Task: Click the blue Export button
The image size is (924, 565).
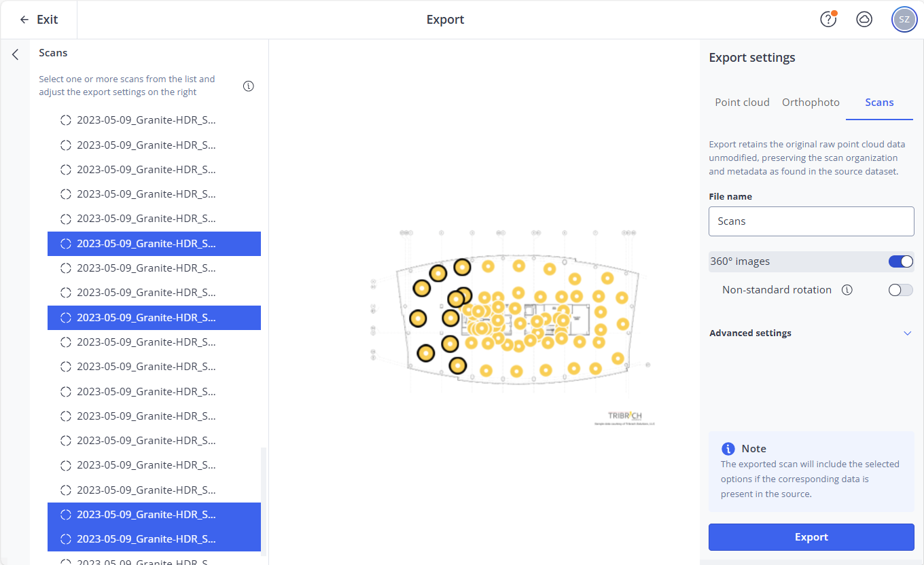Action: point(811,537)
